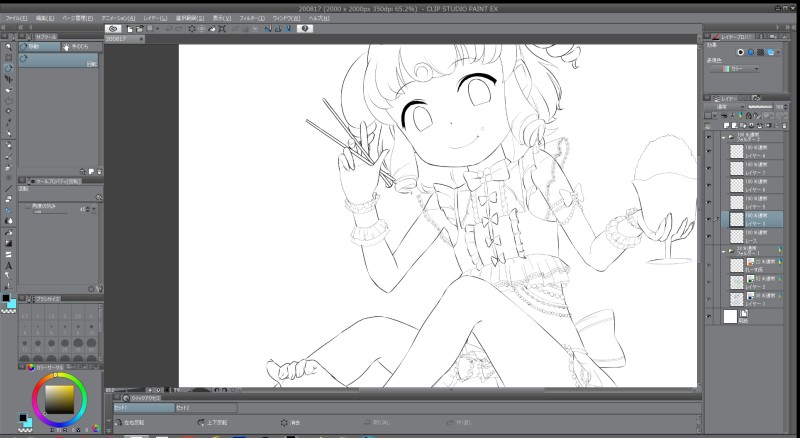Select the 手のひら hand sub tool group

coord(82,47)
